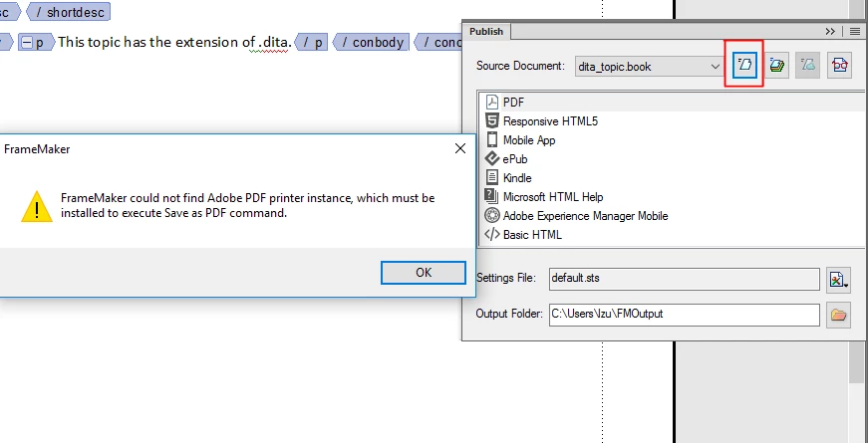Browse for Output Folder with folder icon

click(x=838, y=316)
